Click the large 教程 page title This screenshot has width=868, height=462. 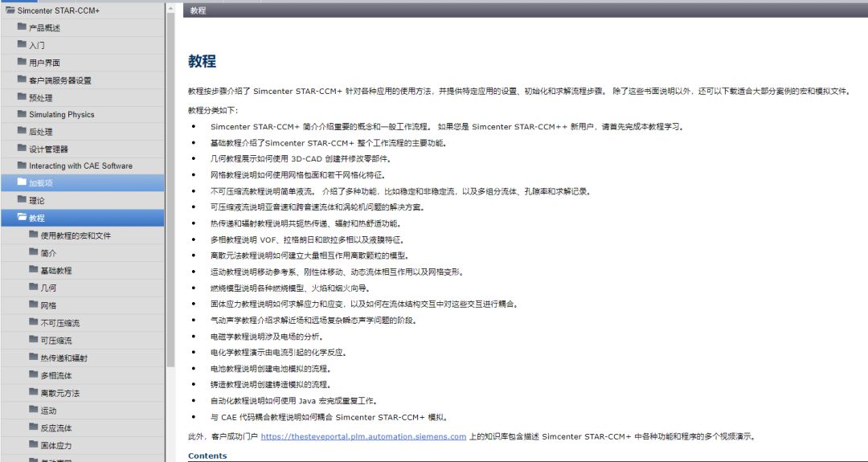click(202, 61)
